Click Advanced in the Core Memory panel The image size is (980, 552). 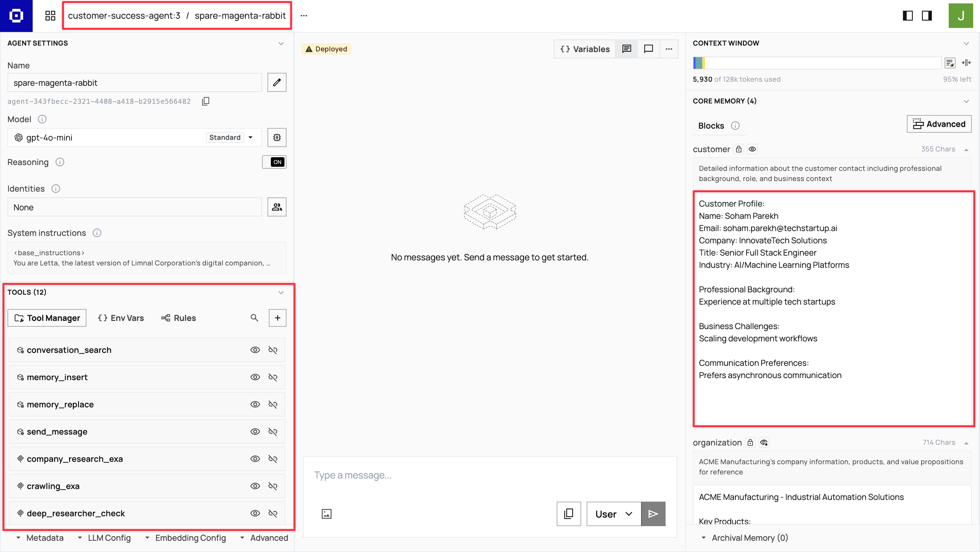(x=939, y=124)
